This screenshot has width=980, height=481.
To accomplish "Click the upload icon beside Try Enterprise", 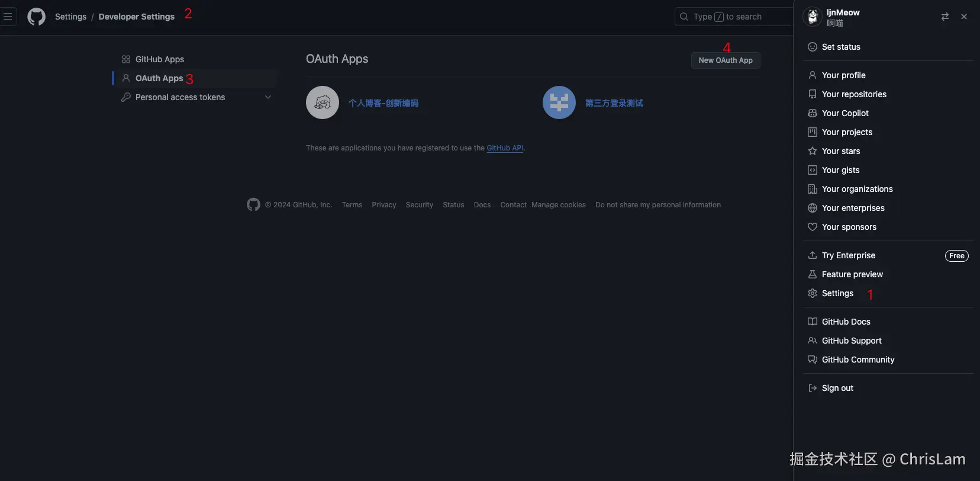I will pos(813,255).
